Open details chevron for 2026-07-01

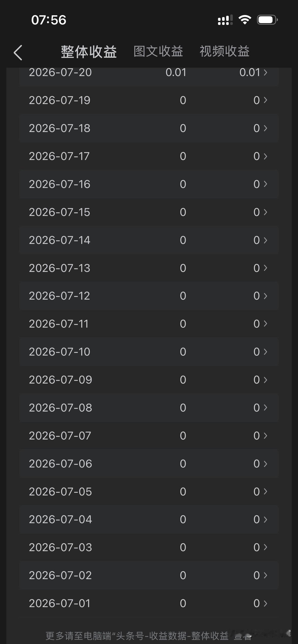tap(265, 603)
